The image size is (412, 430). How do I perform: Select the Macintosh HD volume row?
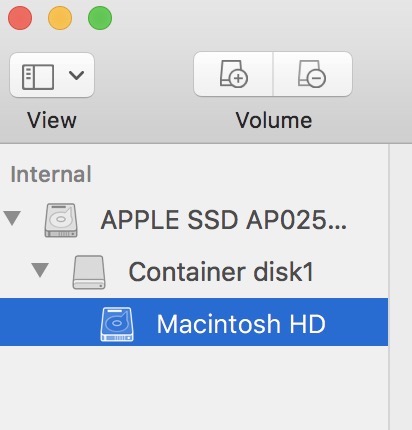[x=194, y=322]
